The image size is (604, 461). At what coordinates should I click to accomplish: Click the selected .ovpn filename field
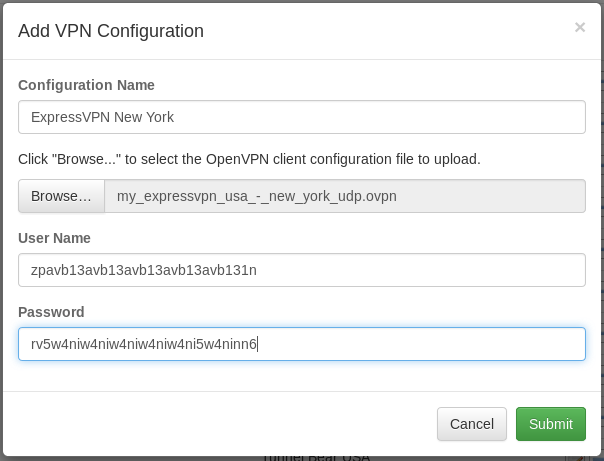click(x=344, y=196)
